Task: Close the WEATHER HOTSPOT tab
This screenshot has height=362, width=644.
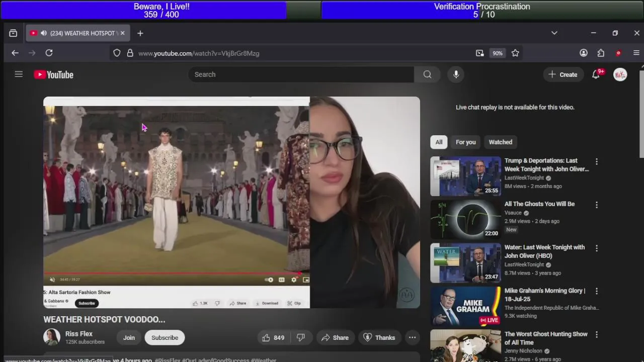Action: click(122, 33)
